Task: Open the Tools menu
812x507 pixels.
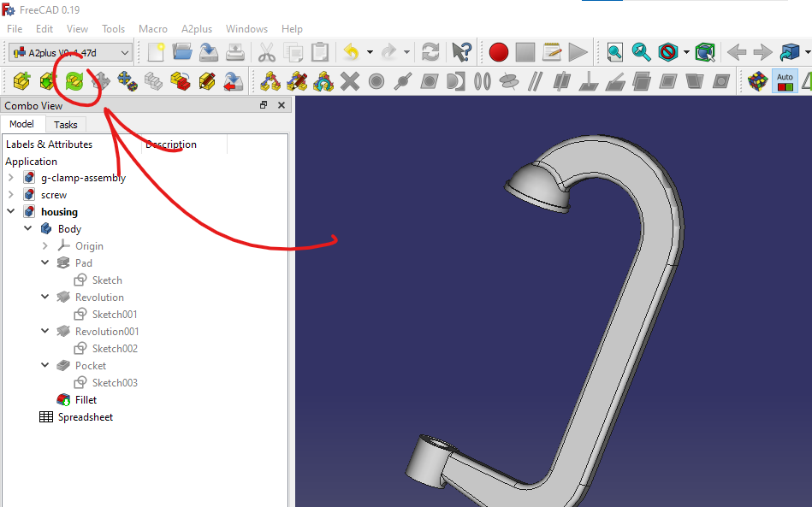Action: (x=113, y=29)
